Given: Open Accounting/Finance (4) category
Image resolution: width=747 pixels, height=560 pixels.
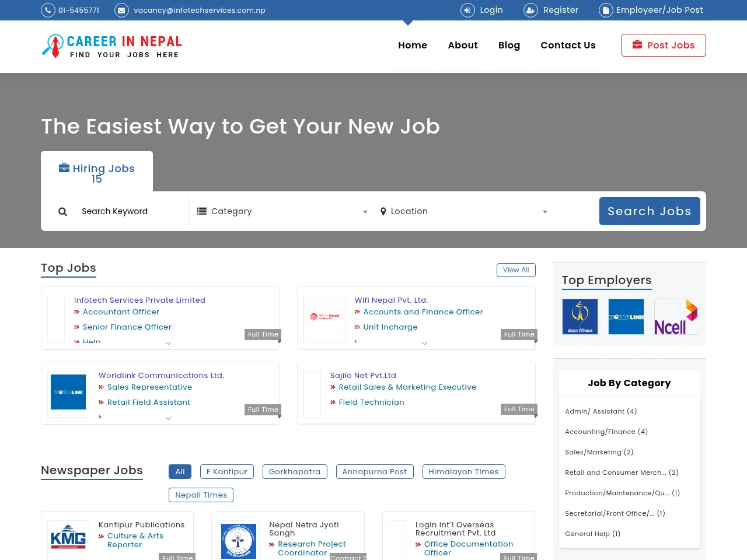Looking at the screenshot, I should pyautogui.click(x=606, y=432).
